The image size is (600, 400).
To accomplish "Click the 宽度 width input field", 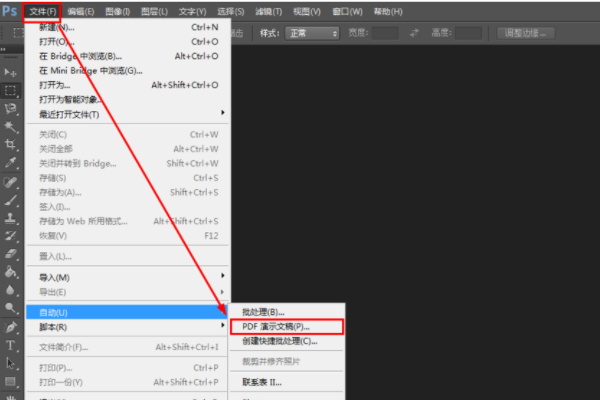I will 386,33.
